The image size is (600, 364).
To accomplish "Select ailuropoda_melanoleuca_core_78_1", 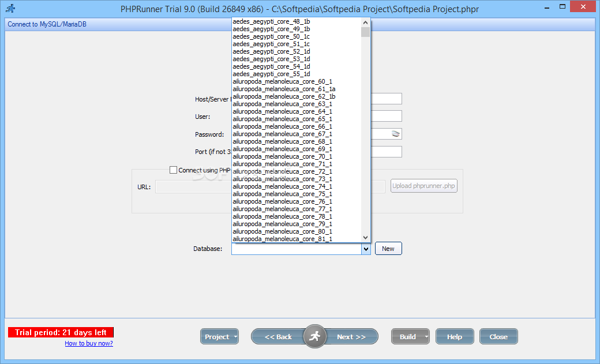I will (x=296, y=217).
